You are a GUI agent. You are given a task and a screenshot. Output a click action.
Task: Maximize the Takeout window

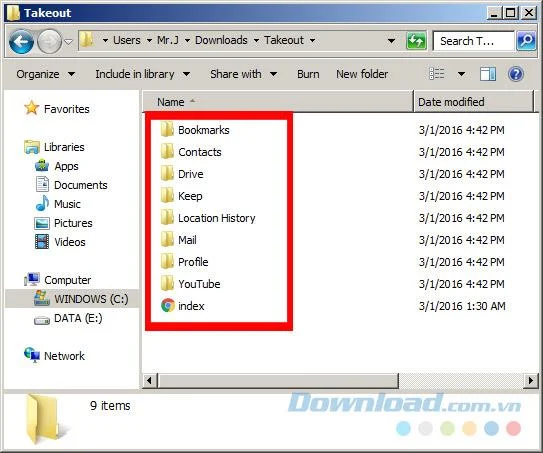pos(510,13)
